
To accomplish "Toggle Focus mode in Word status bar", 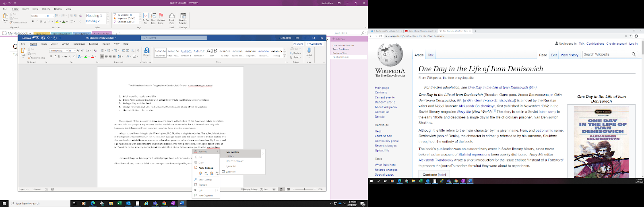I will (264, 189).
